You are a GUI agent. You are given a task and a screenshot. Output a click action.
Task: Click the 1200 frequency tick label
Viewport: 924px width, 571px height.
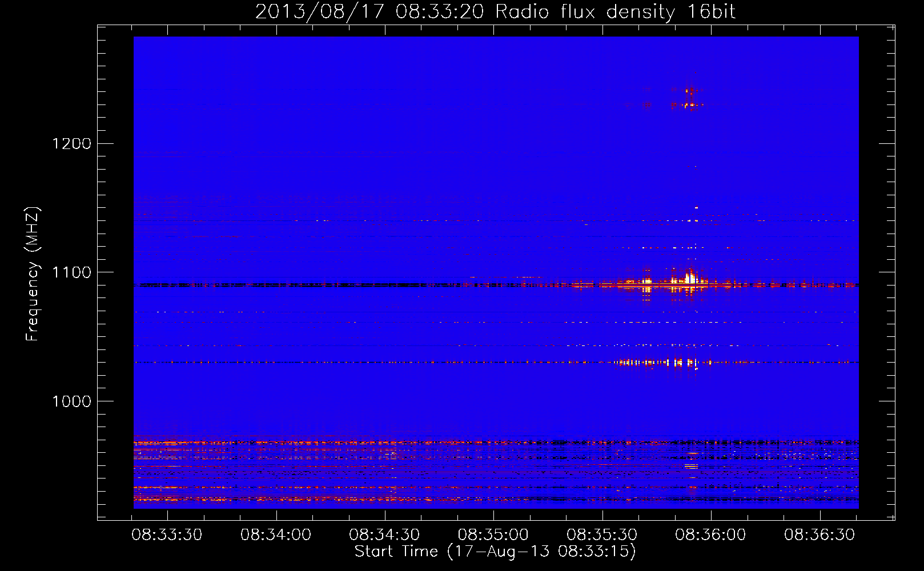click(x=72, y=143)
